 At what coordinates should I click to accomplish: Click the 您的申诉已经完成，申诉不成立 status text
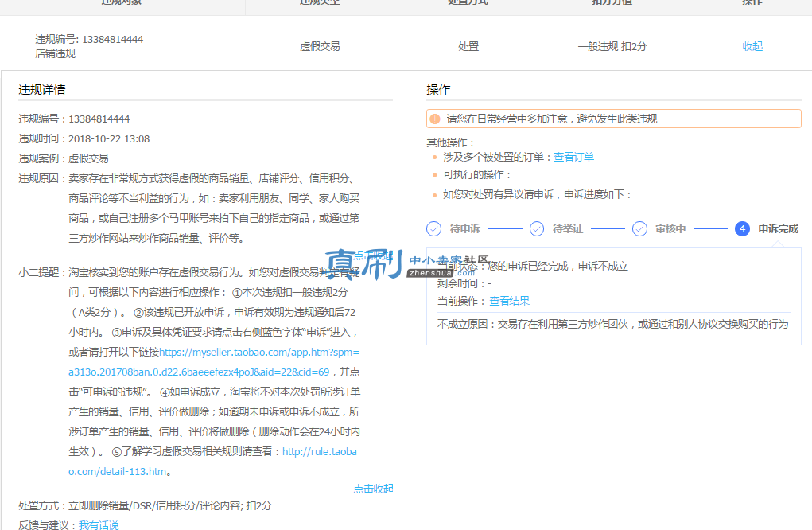558,267
